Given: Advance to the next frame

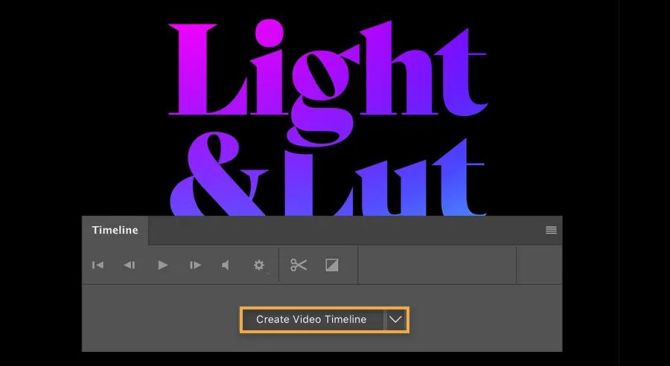Looking at the screenshot, I should click(x=195, y=265).
